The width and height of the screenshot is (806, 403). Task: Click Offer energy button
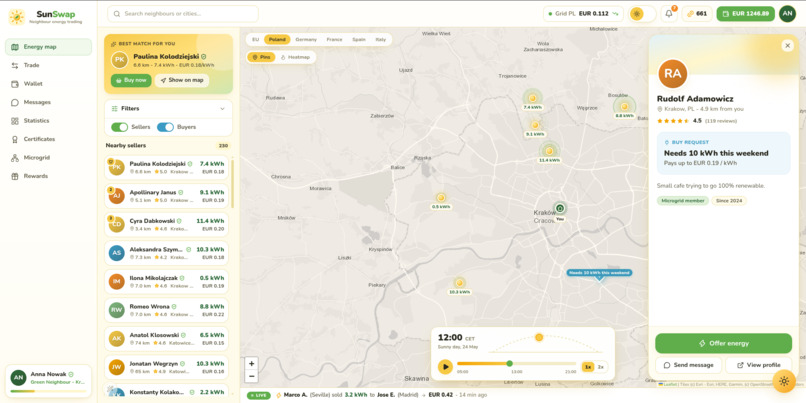tap(723, 343)
